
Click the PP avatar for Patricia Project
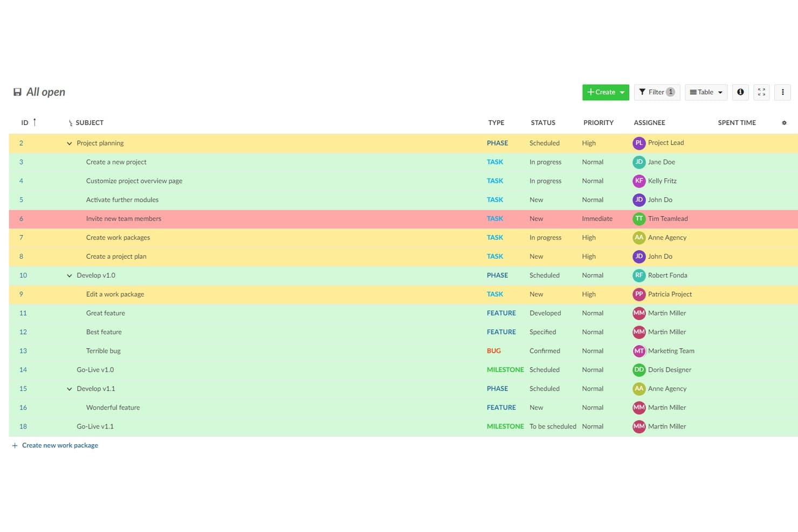pyautogui.click(x=639, y=294)
